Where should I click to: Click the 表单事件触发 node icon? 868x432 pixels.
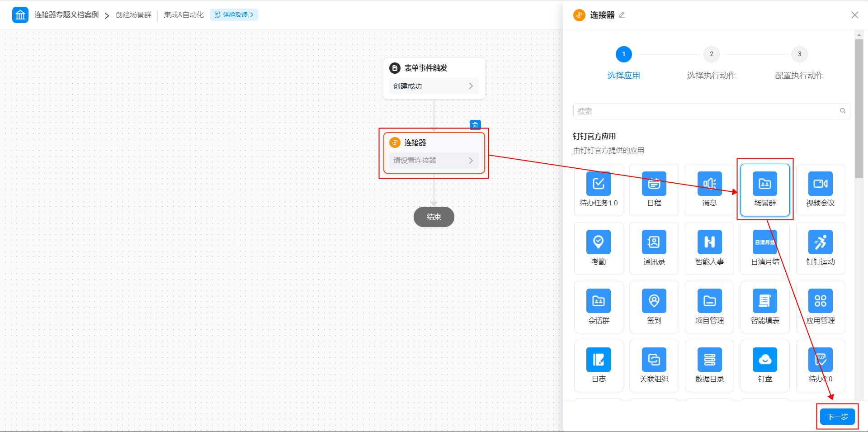395,68
